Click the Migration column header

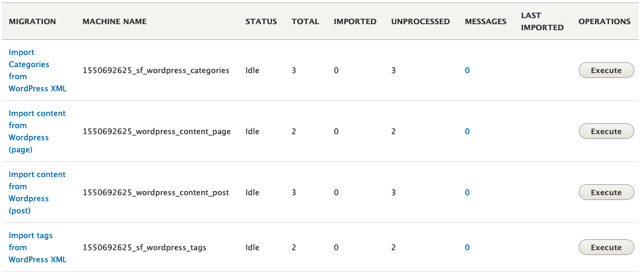tap(32, 21)
